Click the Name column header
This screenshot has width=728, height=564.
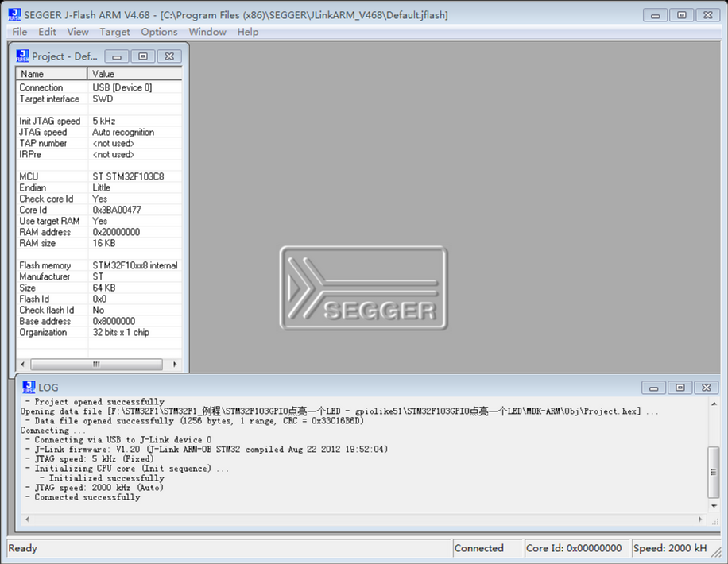(52, 74)
